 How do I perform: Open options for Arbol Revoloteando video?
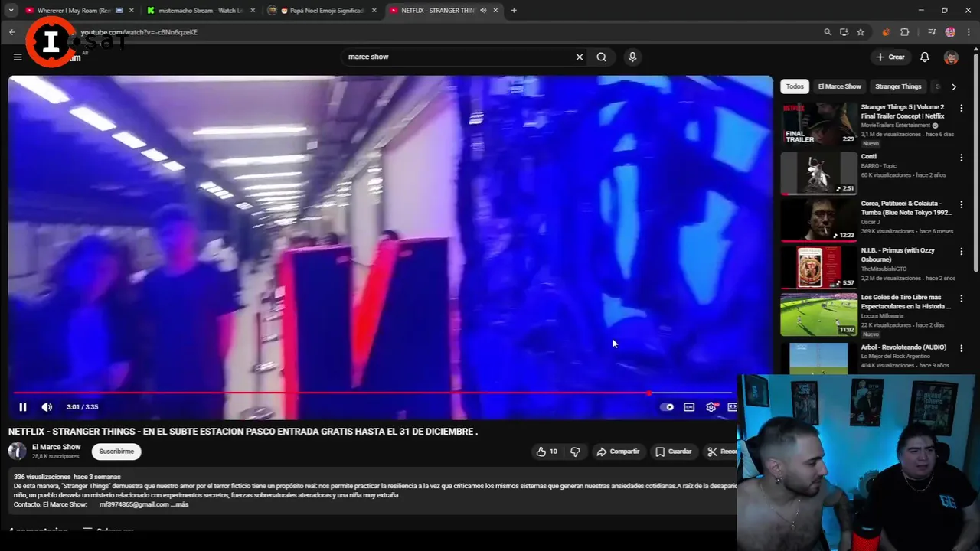[962, 348]
